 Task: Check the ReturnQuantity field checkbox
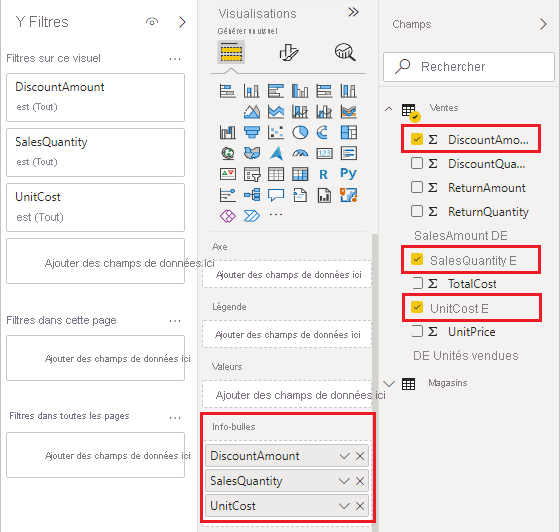point(417,211)
